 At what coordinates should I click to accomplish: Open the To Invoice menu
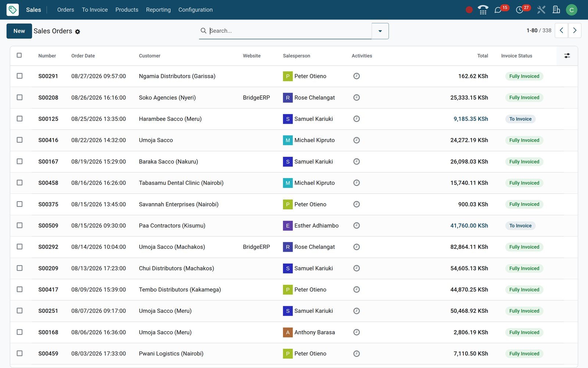coord(95,10)
